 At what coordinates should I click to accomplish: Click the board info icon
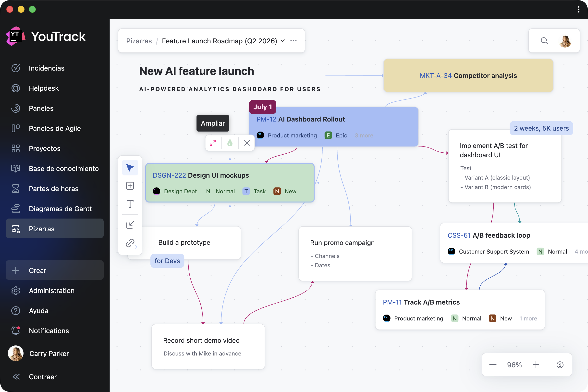tap(560, 365)
